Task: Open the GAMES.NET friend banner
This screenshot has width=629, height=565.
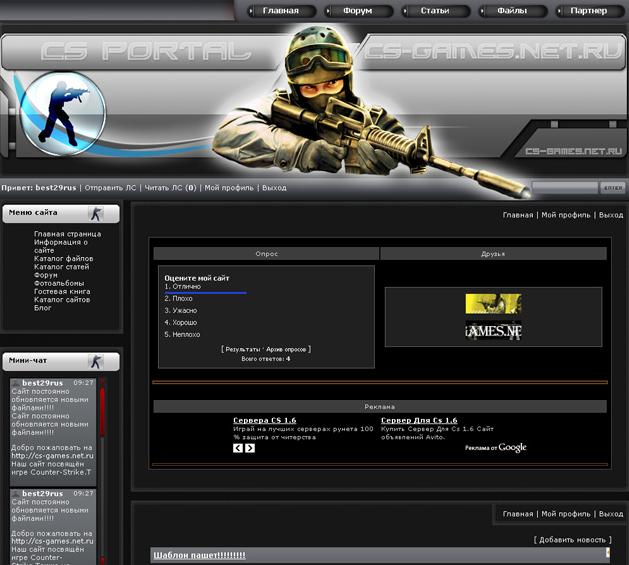Action: 493,331
